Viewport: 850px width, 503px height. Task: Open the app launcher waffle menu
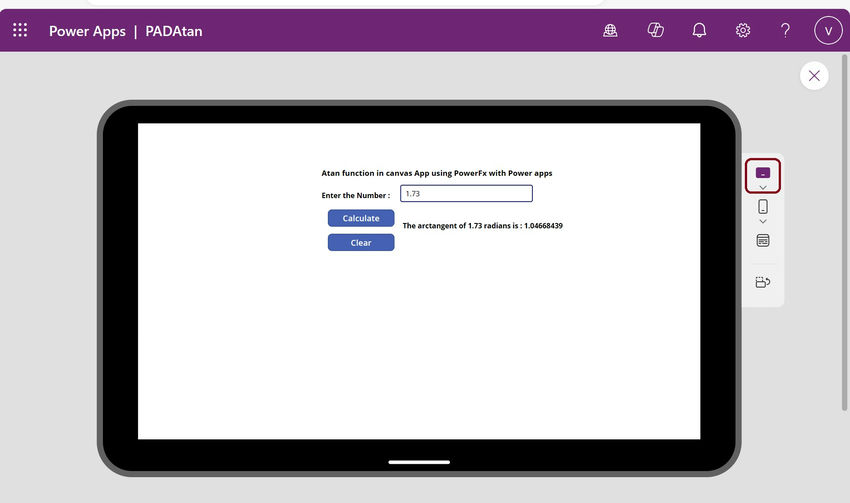pos(20,30)
